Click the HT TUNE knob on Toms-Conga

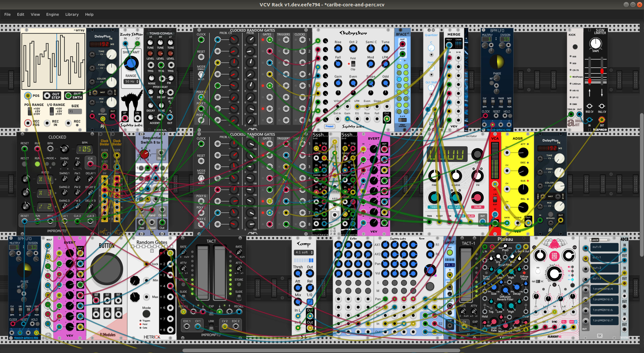tap(150, 42)
